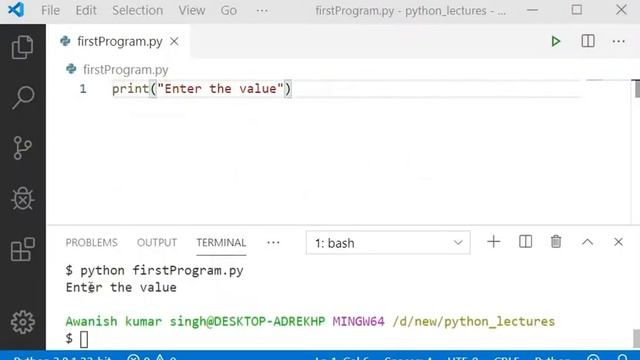
Task: Maximize the VS Code window
Action: pyautogui.click(x=577, y=10)
